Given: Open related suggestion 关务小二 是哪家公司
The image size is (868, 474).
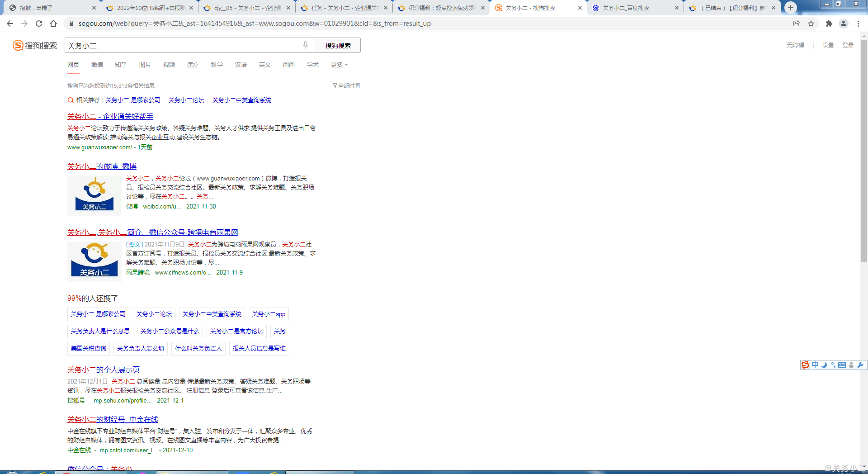Looking at the screenshot, I should click(x=133, y=100).
